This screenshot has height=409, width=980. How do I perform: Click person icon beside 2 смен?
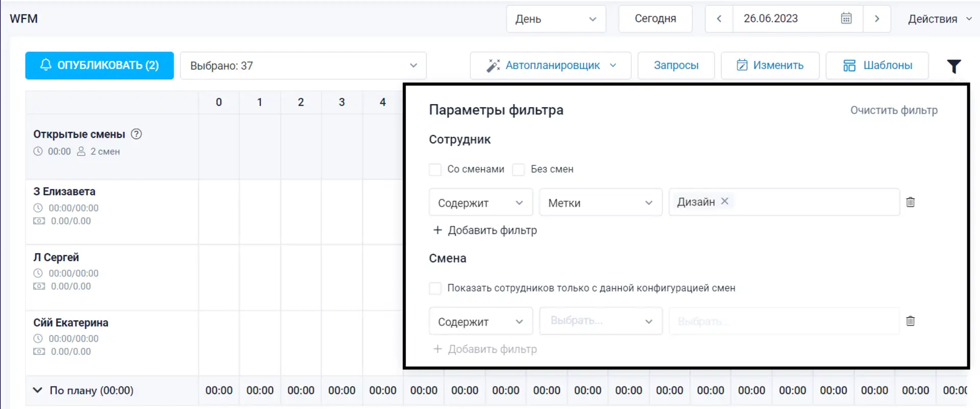(x=81, y=151)
